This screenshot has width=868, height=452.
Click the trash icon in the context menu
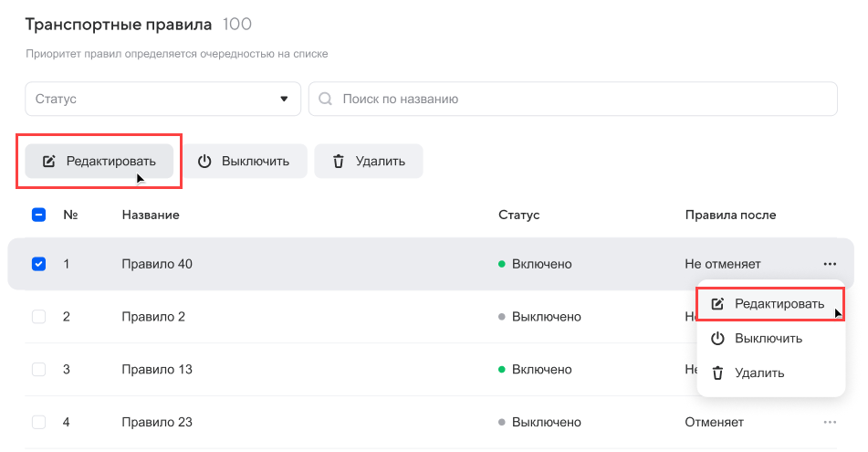point(717,373)
